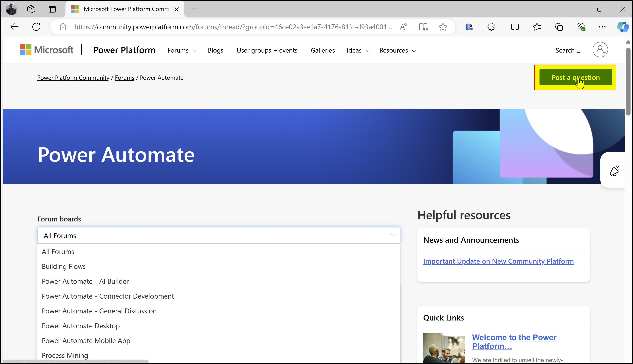The width and height of the screenshot is (633, 364).
Task: Follow Power Platform Community breadcrumb
Action: coord(73,78)
